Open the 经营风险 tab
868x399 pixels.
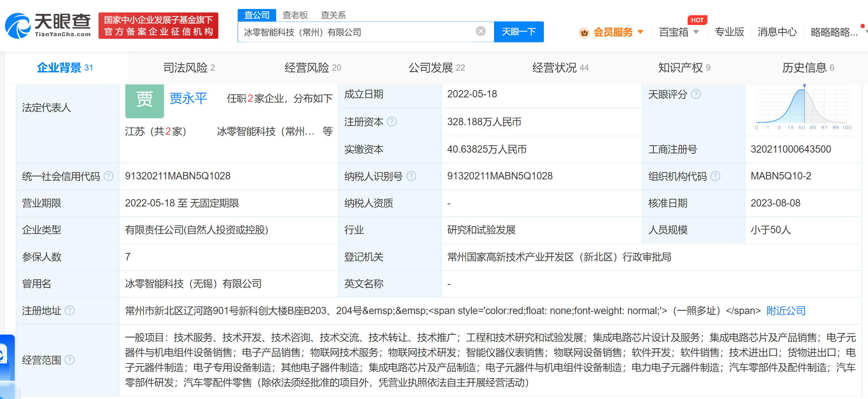(x=313, y=68)
